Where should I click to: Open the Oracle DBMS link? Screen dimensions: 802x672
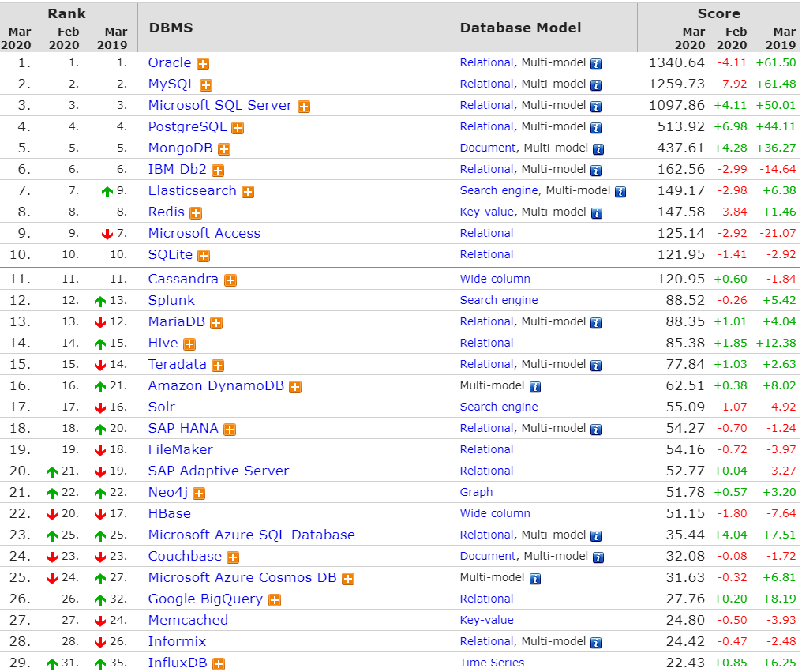pyautogui.click(x=169, y=62)
